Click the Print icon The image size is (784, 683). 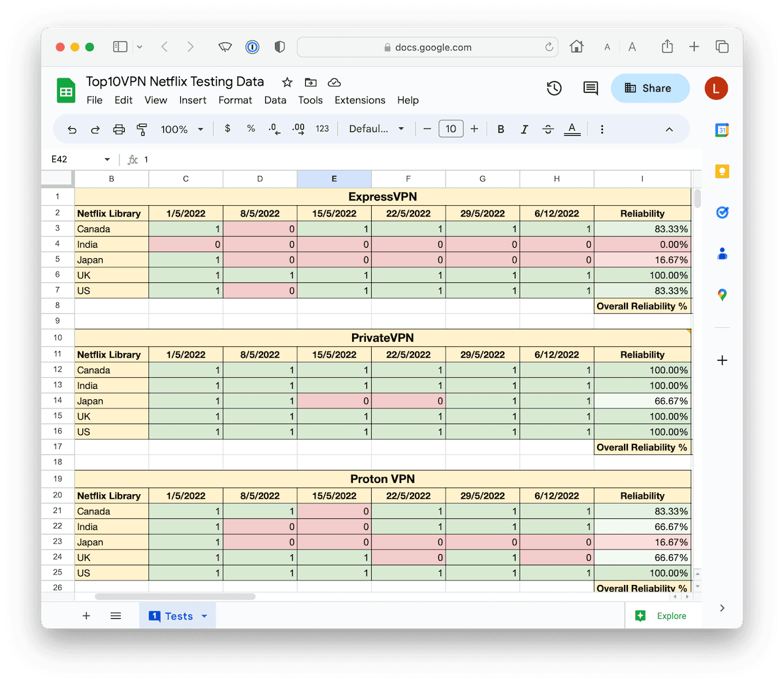(119, 129)
